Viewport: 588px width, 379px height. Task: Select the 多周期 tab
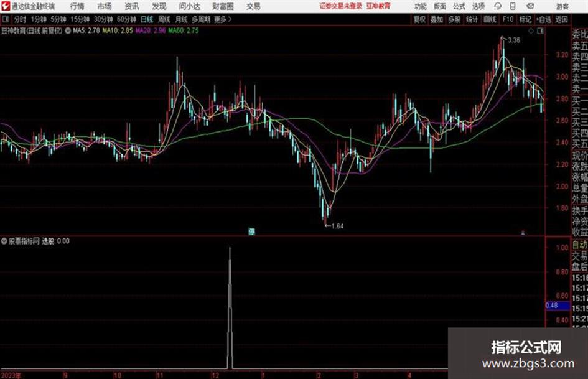point(201,19)
